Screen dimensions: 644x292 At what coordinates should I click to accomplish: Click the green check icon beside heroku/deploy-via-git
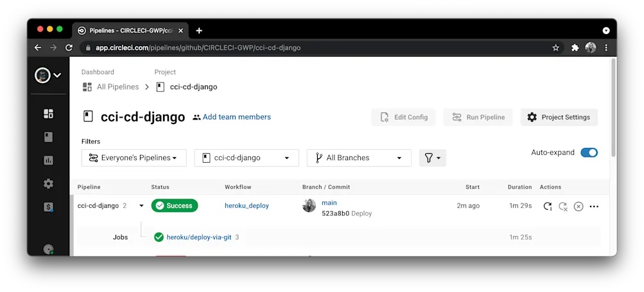(159, 237)
